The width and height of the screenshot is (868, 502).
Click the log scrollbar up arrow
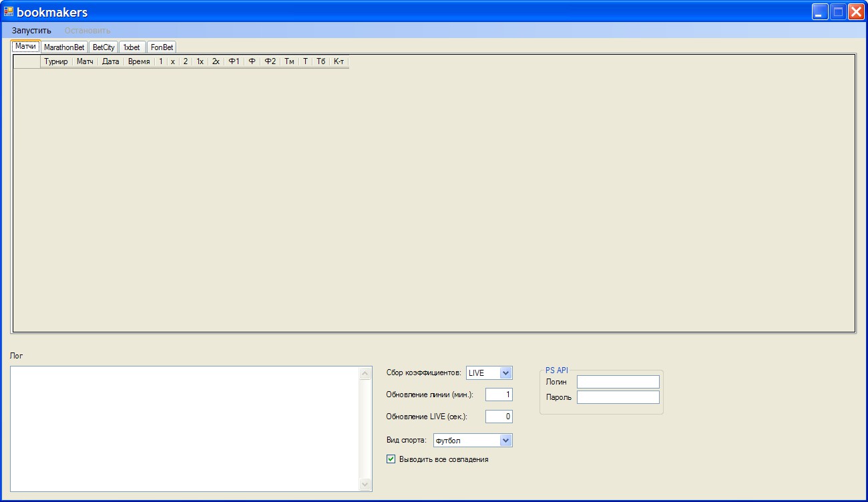point(365,373)
